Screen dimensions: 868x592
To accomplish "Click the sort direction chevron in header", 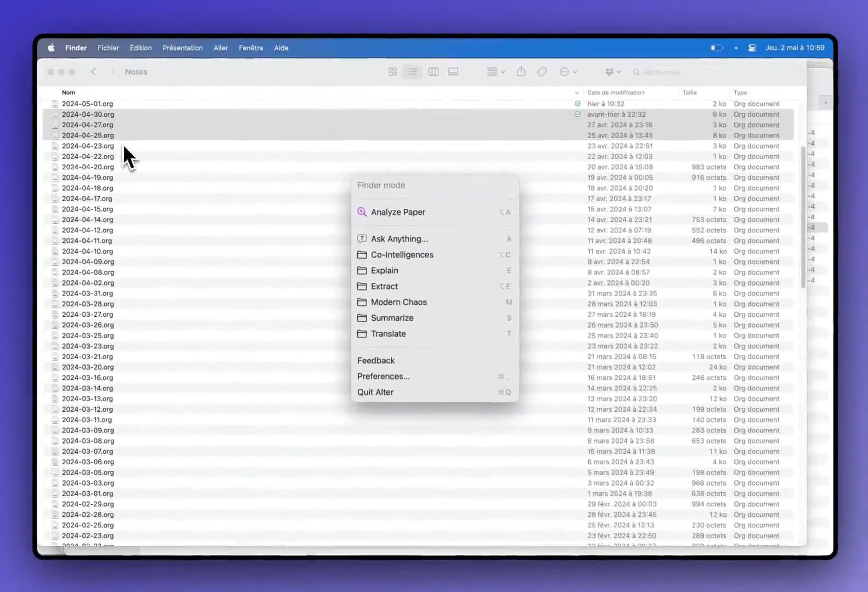I will click(576, 93).
